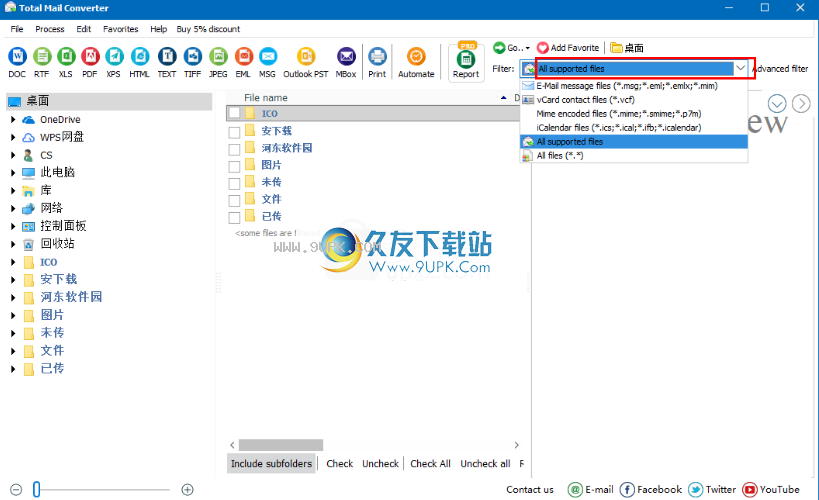Viewport: 819px width, 500px height.
Task: Click the horizontal scrollbar thumb in file list
Action: [x=281, y=445]
